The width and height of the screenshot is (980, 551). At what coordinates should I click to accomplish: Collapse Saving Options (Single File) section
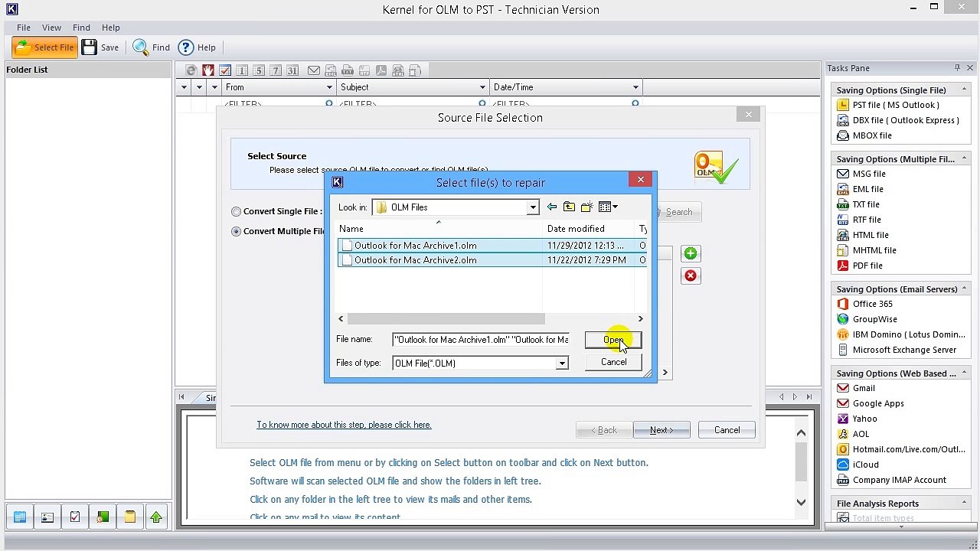tap(964, 90)
